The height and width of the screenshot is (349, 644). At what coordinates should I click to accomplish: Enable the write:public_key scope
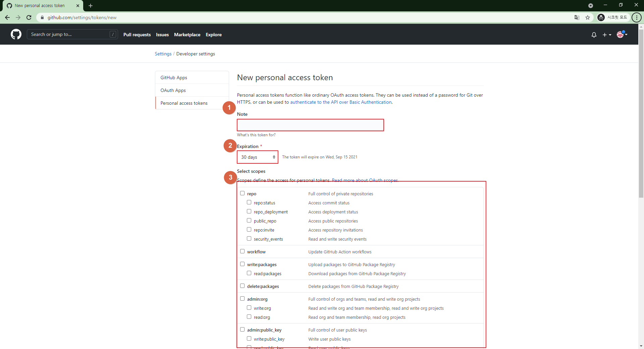pos(249,339)
